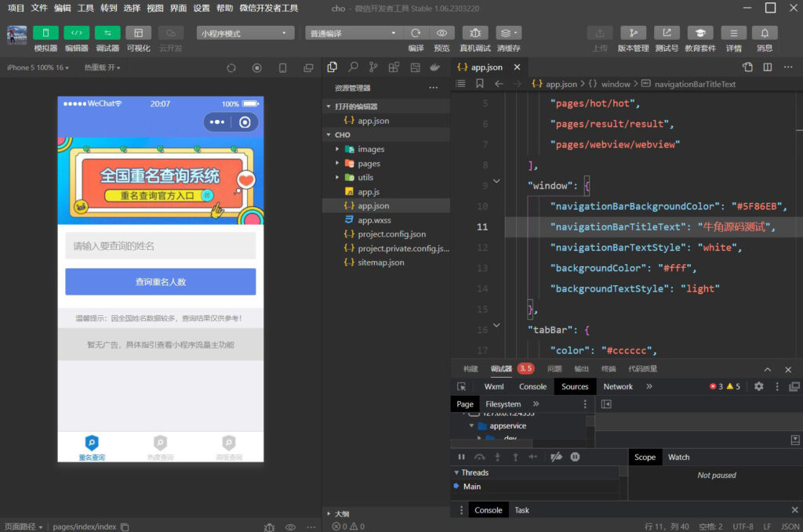
Task: Click the Debugger toolbar icon
Action: pos(107,33)
